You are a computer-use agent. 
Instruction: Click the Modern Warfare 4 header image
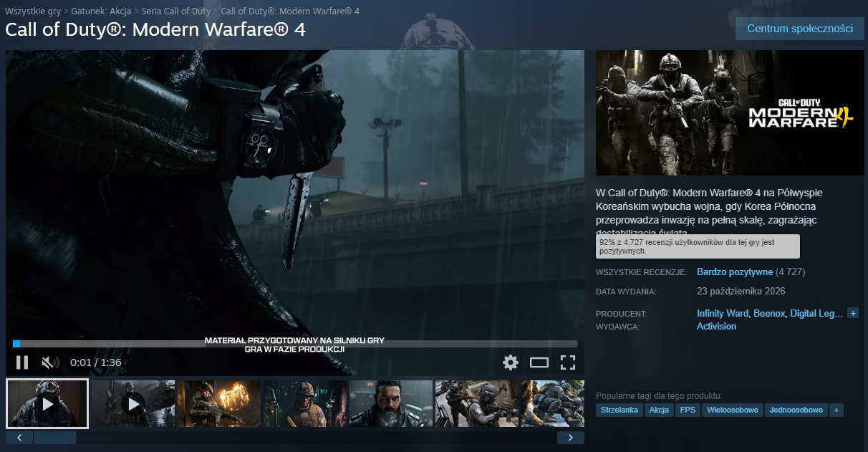(x=730, y=112)
